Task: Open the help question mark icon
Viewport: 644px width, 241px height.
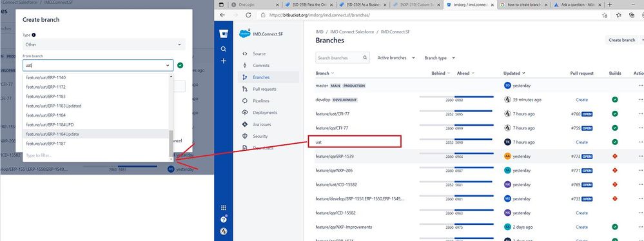Action: (x=224, y=219)
